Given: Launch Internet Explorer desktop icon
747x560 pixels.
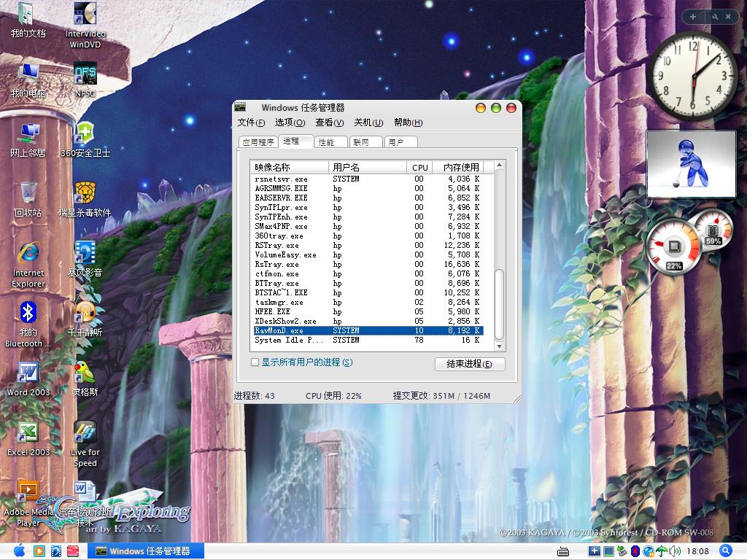Looking at the screenshot, I should tap(28, 265).
